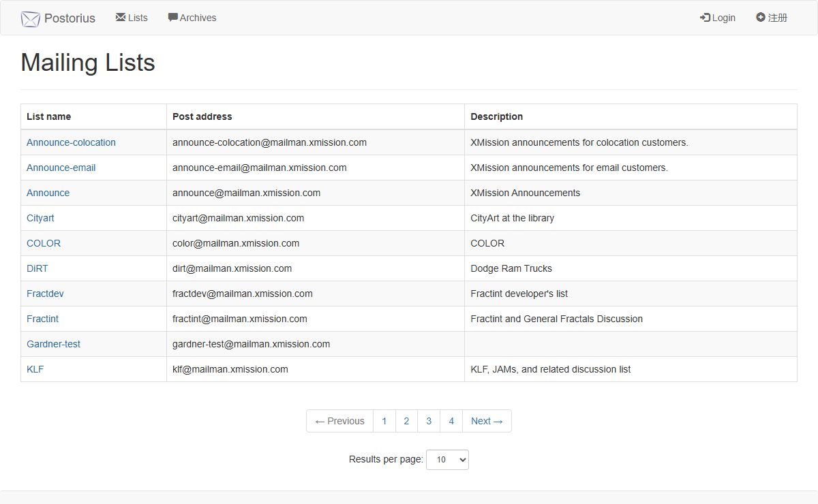This screenshot has height=504, width=818.
Task: Click the Postorius envelope logo icon
Action: coord(30,18)
